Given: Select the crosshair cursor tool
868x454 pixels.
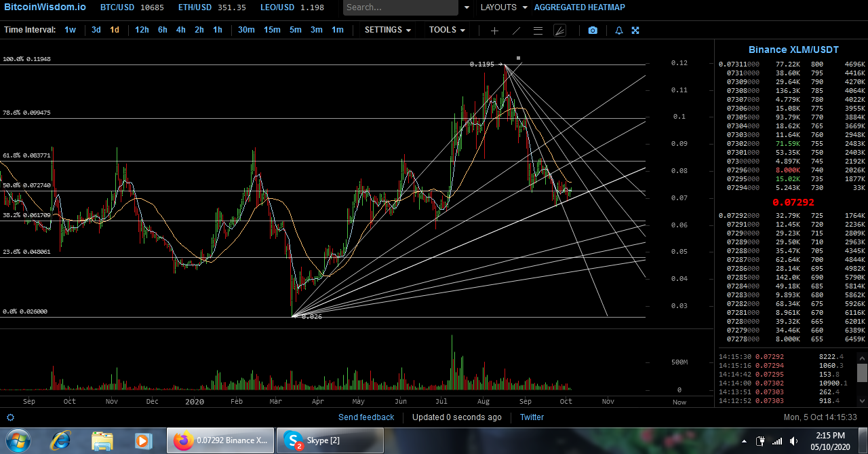Looking at the screenshot, I should [x=494, y=31].
